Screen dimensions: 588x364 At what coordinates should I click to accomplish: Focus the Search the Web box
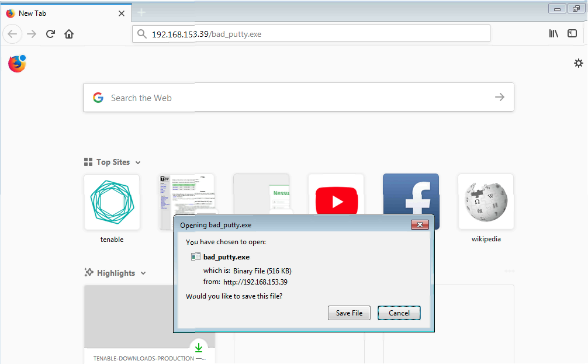pyautogui.click(x=292, y=98)
